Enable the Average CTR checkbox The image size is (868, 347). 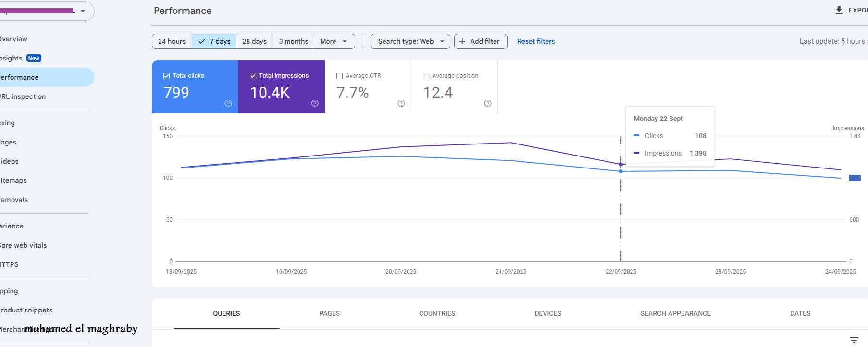point(340,76)
